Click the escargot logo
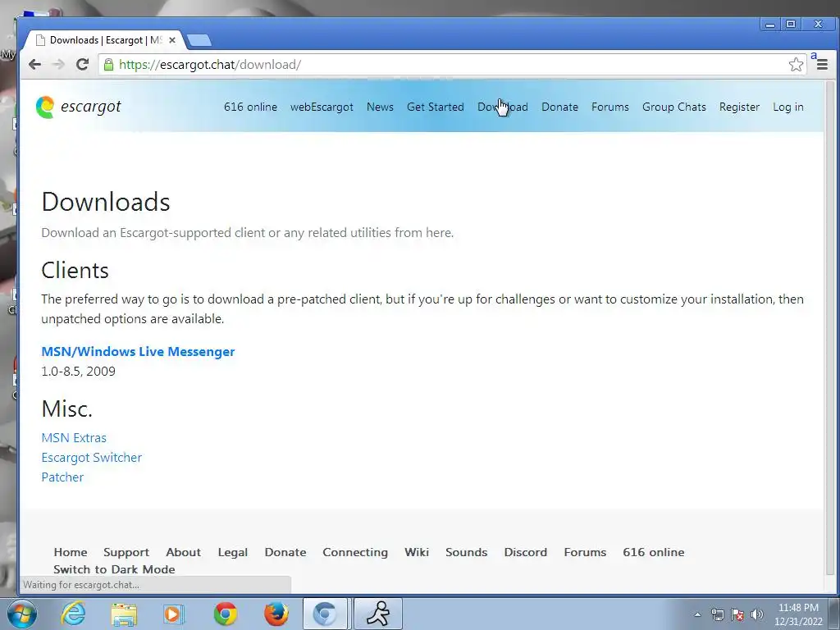The height and width of the screenshot is (630, 840). (x=78, y=107)
